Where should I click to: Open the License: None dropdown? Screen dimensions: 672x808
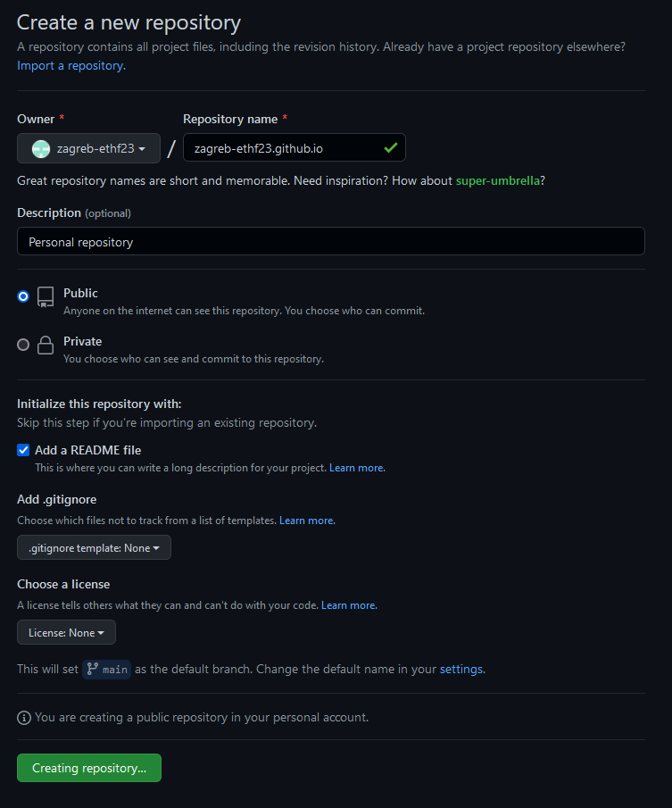pyautogui.click(x=66, y=632)
